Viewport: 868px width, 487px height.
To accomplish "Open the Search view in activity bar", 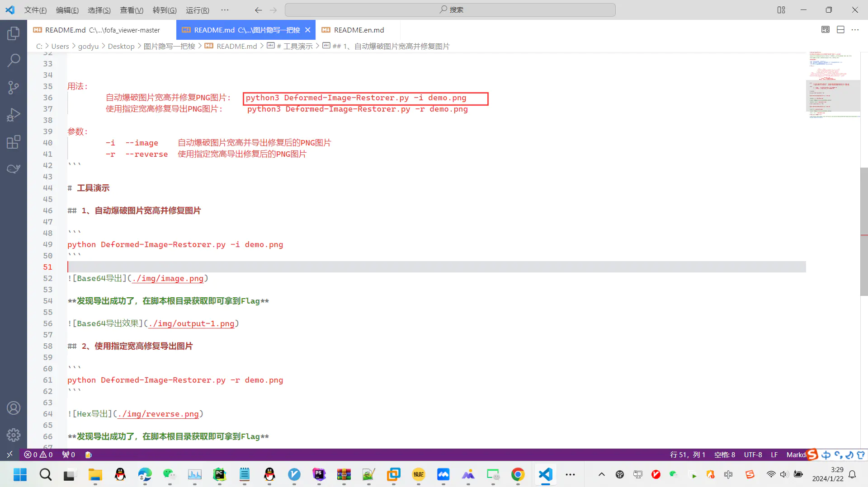I will point(14,60).
